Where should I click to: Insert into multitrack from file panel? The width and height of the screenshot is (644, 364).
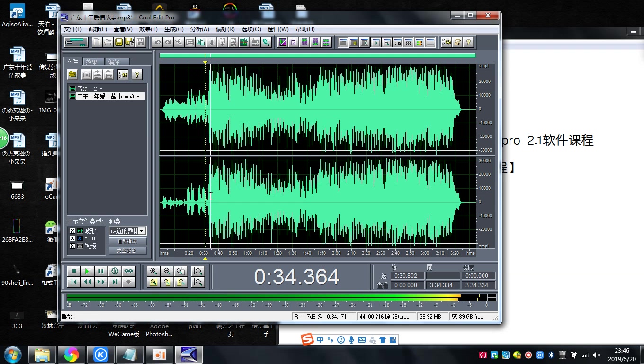point(97,74)
